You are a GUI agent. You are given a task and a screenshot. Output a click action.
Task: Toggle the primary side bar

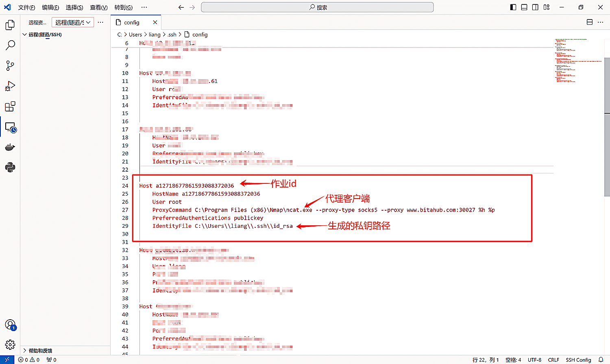[513, 7]
